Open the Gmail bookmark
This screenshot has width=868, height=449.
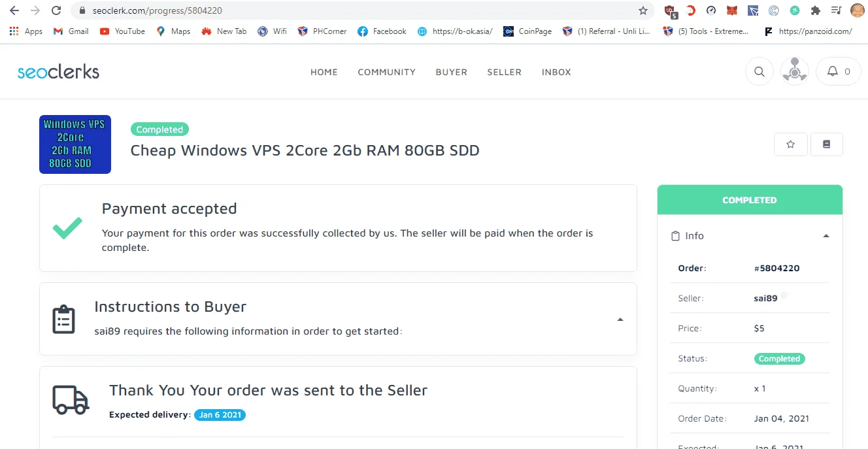71,31
